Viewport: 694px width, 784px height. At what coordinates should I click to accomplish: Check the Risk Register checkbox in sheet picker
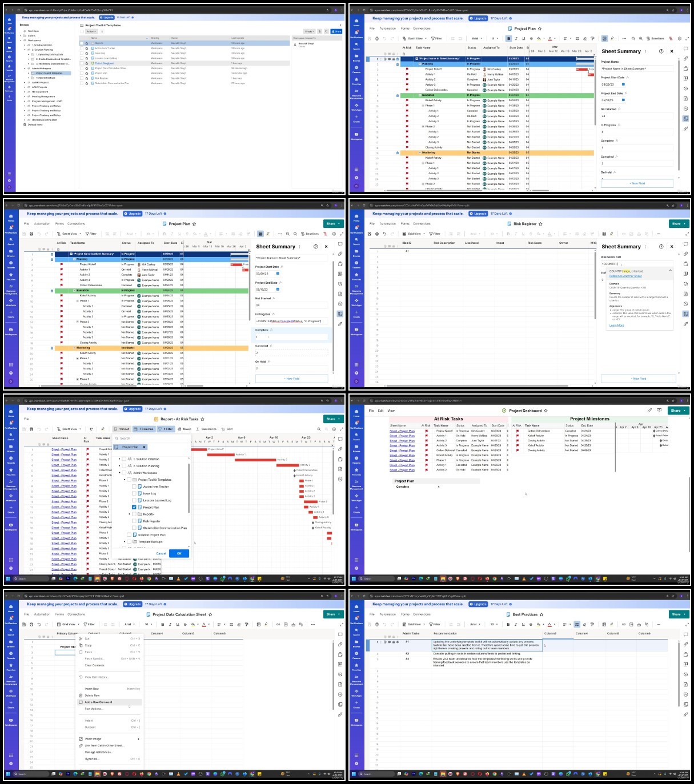pos(134,521)
